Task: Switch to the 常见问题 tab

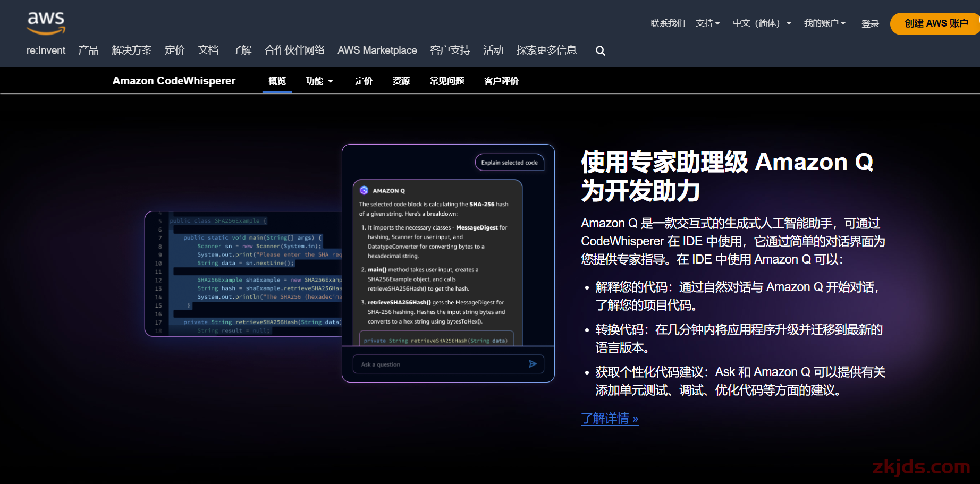Action: [x=447, y=81]
